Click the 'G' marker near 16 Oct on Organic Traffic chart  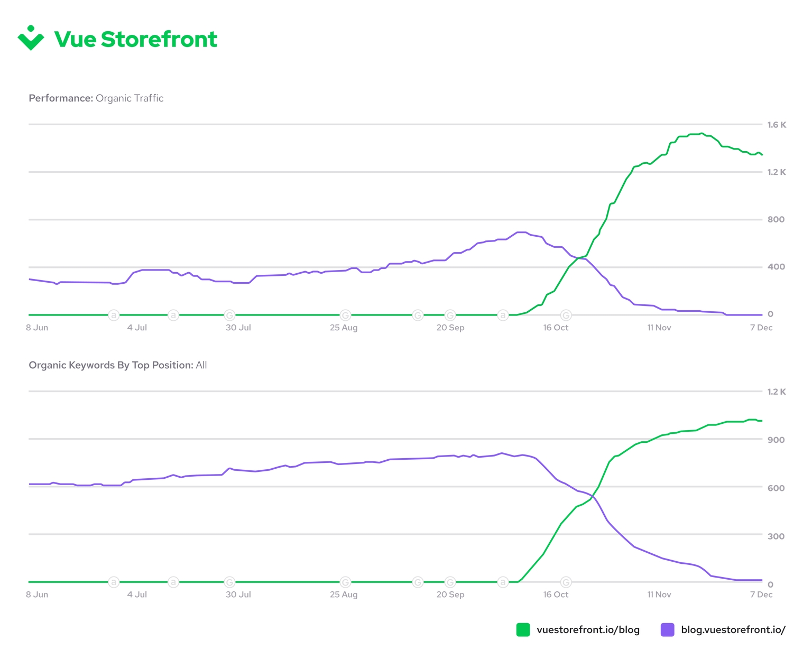tap(566, 315)
